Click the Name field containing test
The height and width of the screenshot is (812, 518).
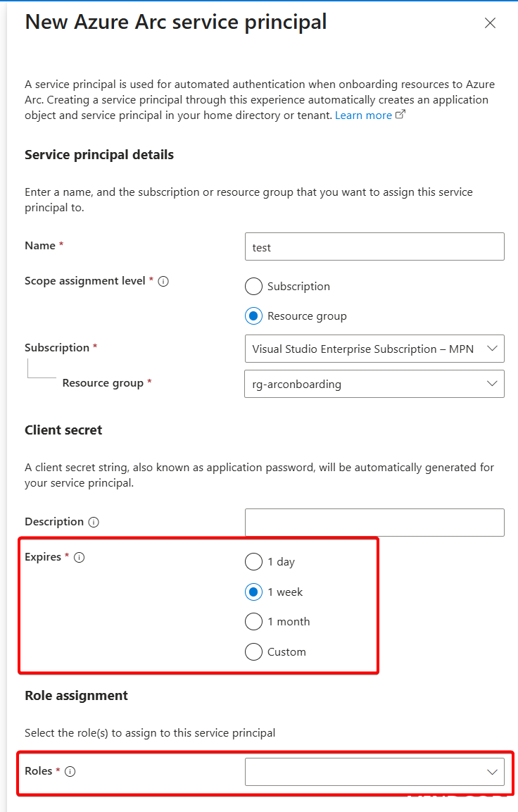374,246
